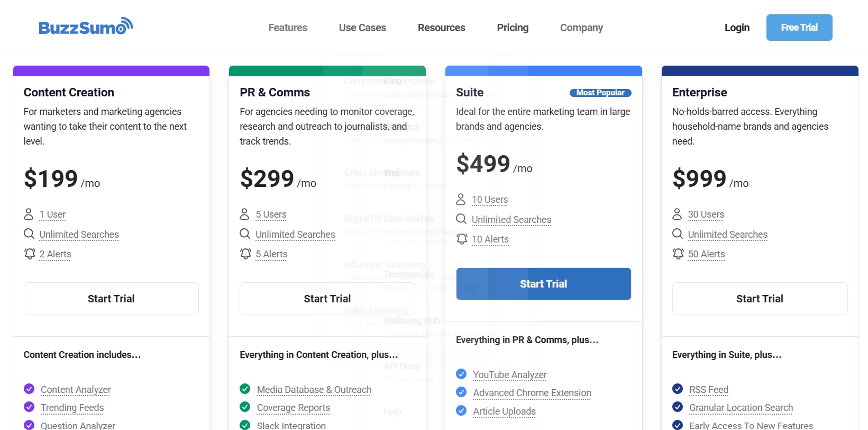
Task: Click the BuzzSumo logo
Action: click(x=86, y=27)
